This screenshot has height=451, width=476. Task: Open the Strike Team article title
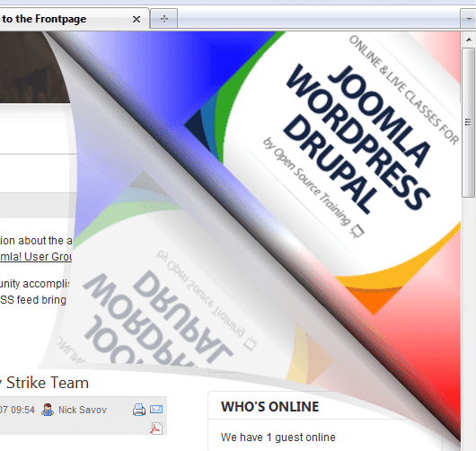[44, 383]
